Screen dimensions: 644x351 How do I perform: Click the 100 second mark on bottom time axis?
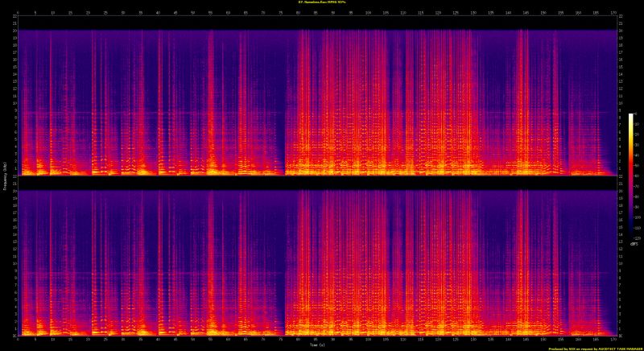tap(369, 340)
